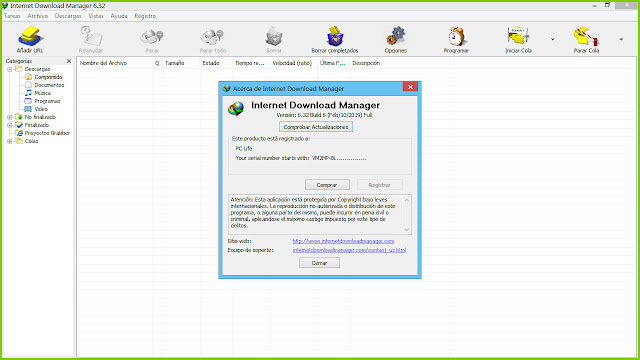The height and width of the screenshot is (360, 640).
Task: Open the internetdownloadmanager.com website link
Action: [343, 241]
